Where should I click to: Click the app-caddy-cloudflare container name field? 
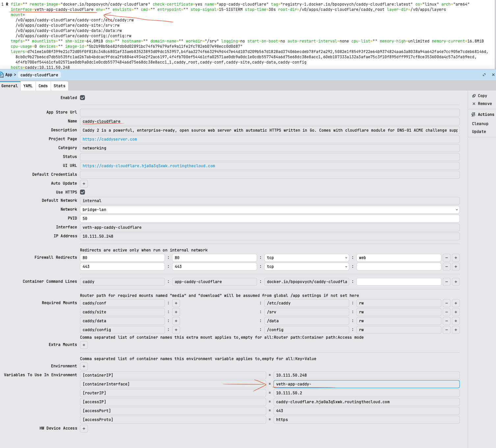click(215, 282)
